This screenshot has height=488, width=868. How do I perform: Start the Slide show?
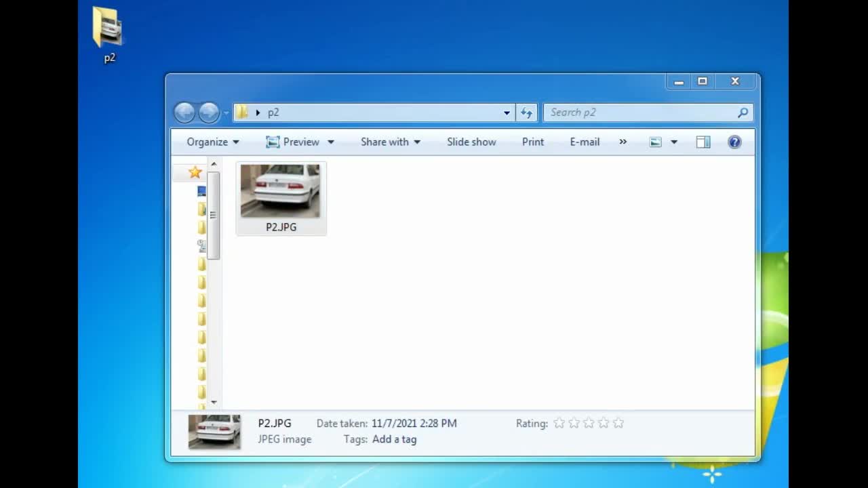click(x=471, y=142)
